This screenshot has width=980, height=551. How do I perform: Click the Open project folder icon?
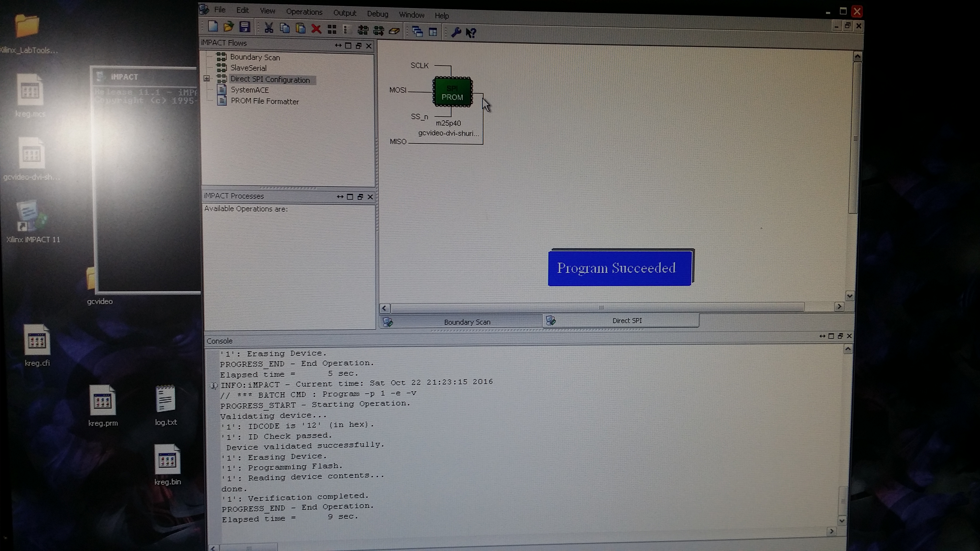point(229,27)
